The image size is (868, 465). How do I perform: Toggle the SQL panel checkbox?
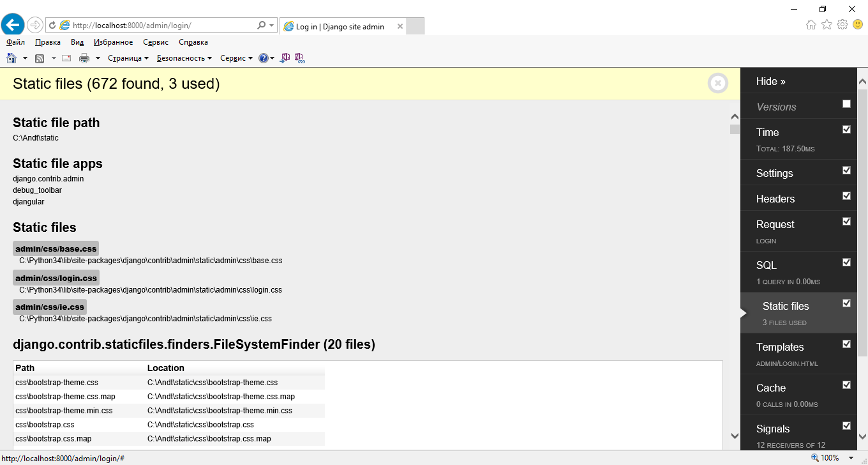pos(846,263)
